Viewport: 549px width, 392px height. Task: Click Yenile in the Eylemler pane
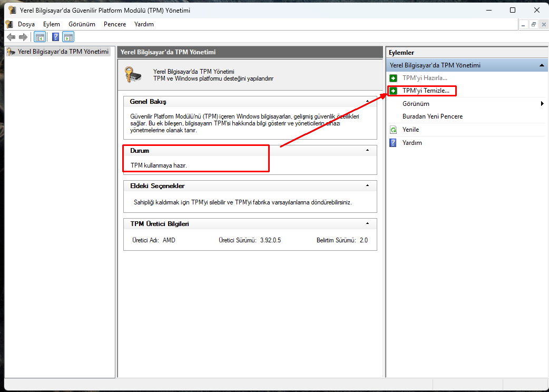[411, 130]
